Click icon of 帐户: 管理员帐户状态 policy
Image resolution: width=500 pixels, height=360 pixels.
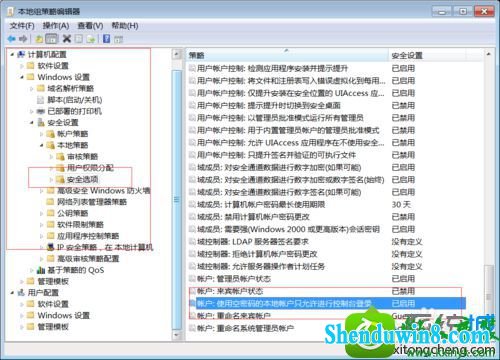pyautogui.click(x=192, y=279)
